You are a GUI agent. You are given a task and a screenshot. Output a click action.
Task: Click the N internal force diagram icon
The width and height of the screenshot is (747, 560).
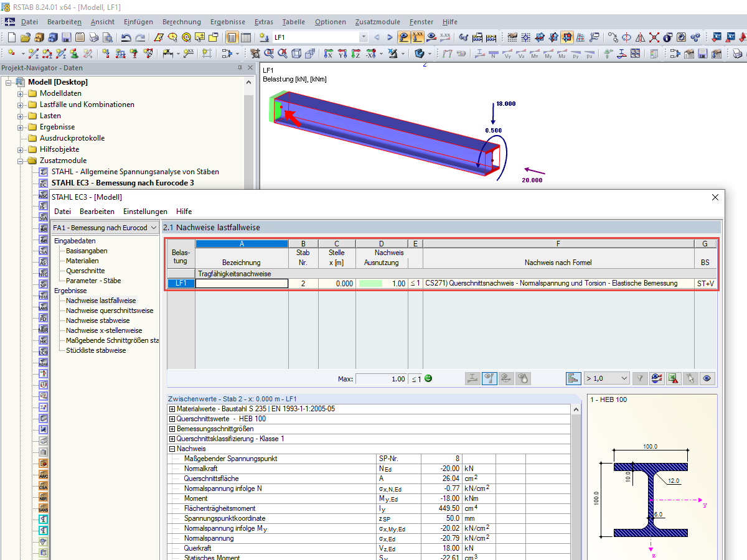click(x=493, y=54)
